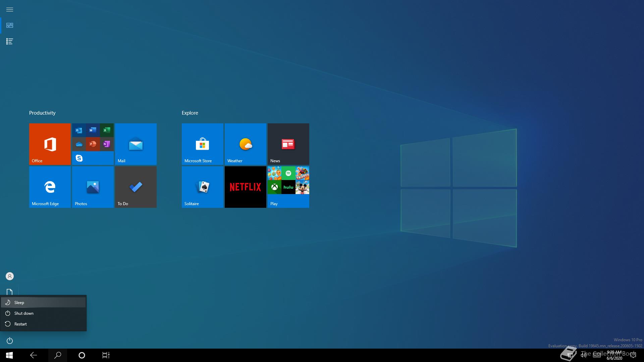Open Disney Mickey game in Play folder
644x362 pixels.
point(302,187)
